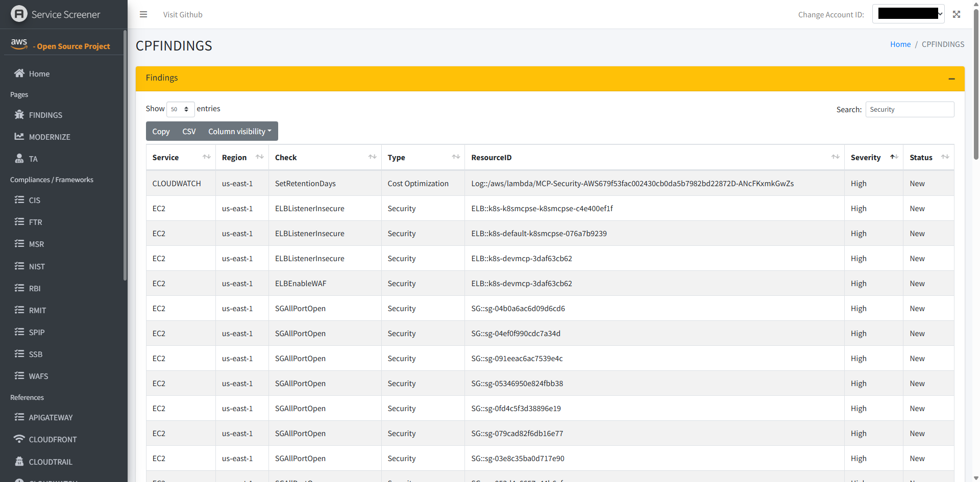Click the fullscreen expand icon
Image resolution: width=980 pixels, height=482 pixels.
957,14
